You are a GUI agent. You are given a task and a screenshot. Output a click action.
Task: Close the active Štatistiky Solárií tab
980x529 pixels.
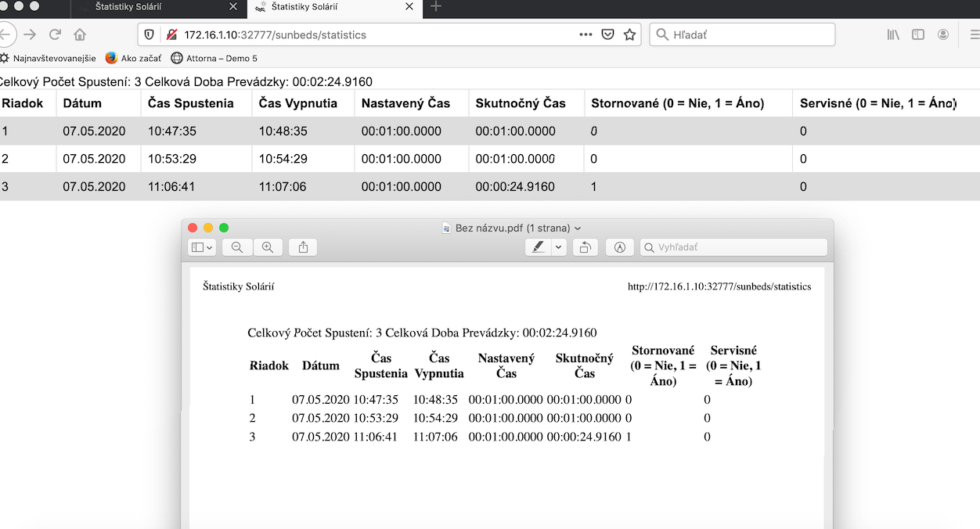click(409, 7)
